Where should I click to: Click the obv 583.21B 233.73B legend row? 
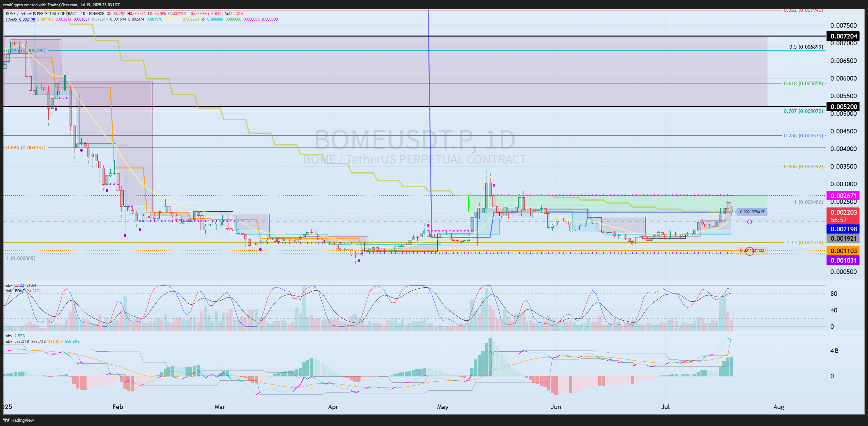43,341
